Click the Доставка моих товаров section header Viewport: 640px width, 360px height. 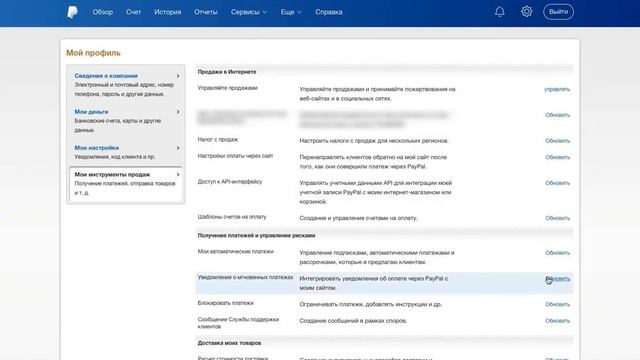[x=229, y=343]
